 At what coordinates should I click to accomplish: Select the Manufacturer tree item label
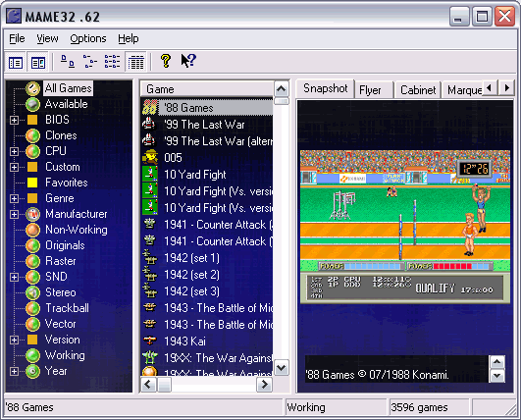77,214
